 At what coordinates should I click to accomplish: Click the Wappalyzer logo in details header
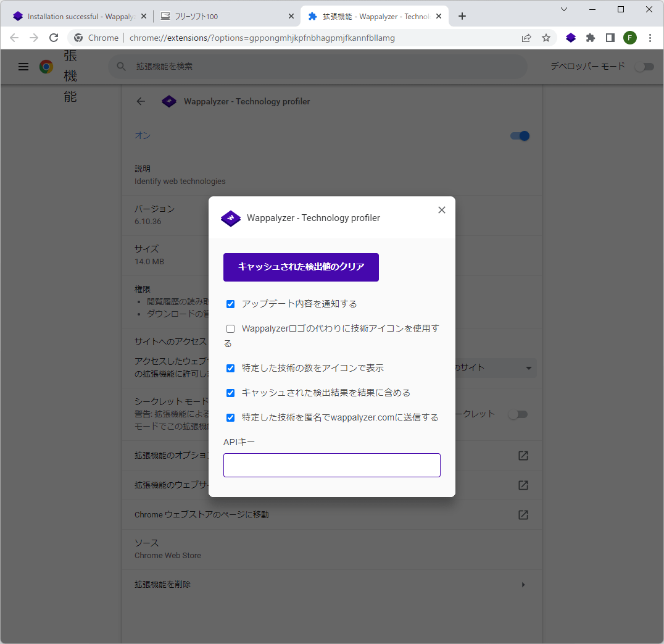(x=169, y=101)
